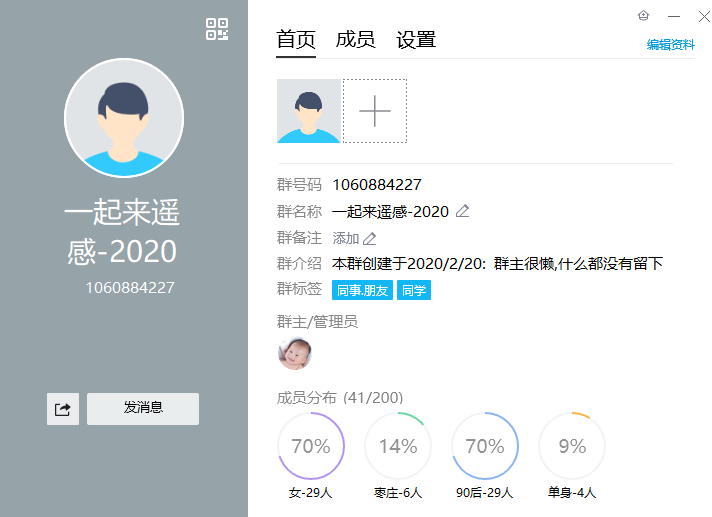The image size is (712, 517).
Task: Click the 70% female members ring
Action: coord(311,446)
